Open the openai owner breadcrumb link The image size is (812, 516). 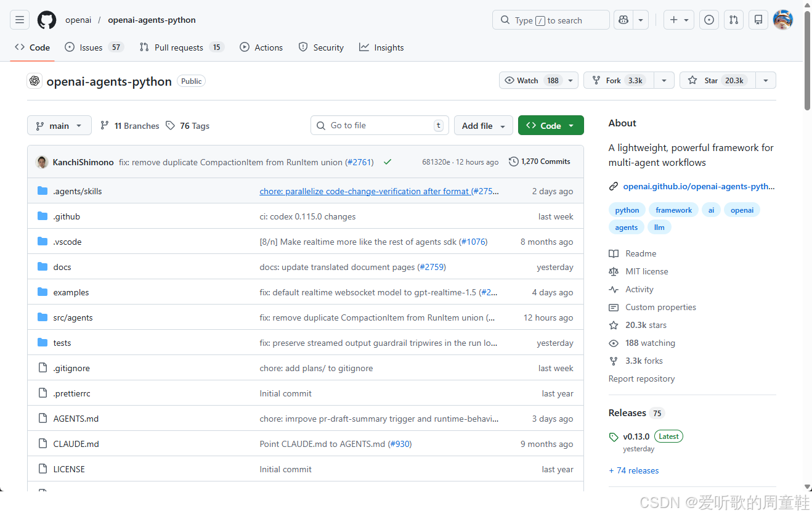(x=78, y=20)
